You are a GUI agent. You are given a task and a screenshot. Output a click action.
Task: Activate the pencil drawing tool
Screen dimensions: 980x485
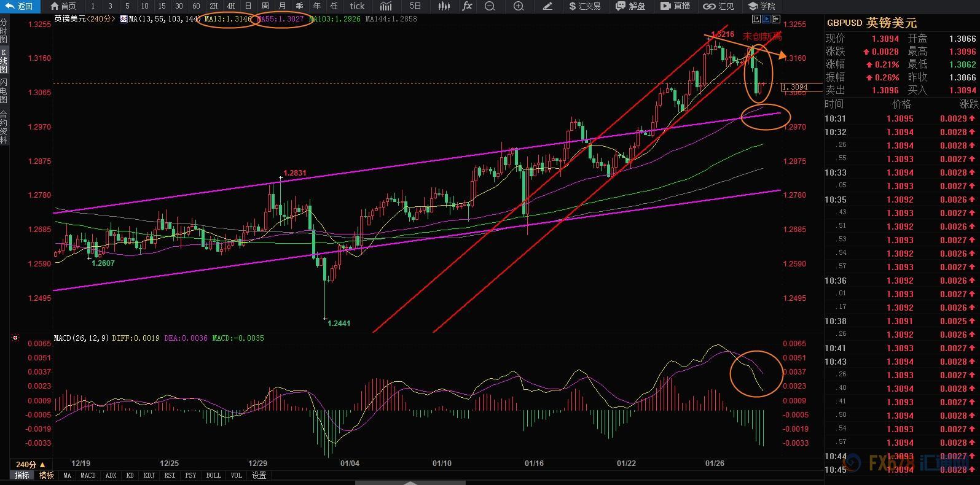pos(547,6)
